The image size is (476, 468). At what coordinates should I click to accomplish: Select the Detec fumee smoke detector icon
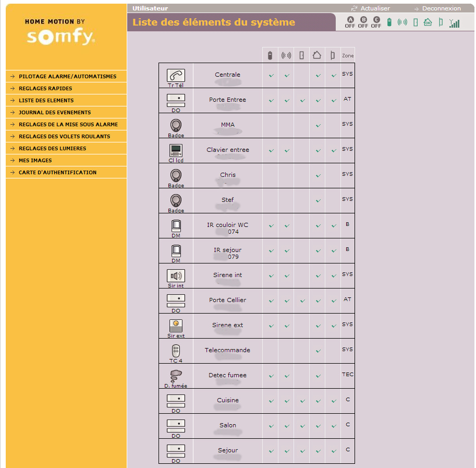176,376
